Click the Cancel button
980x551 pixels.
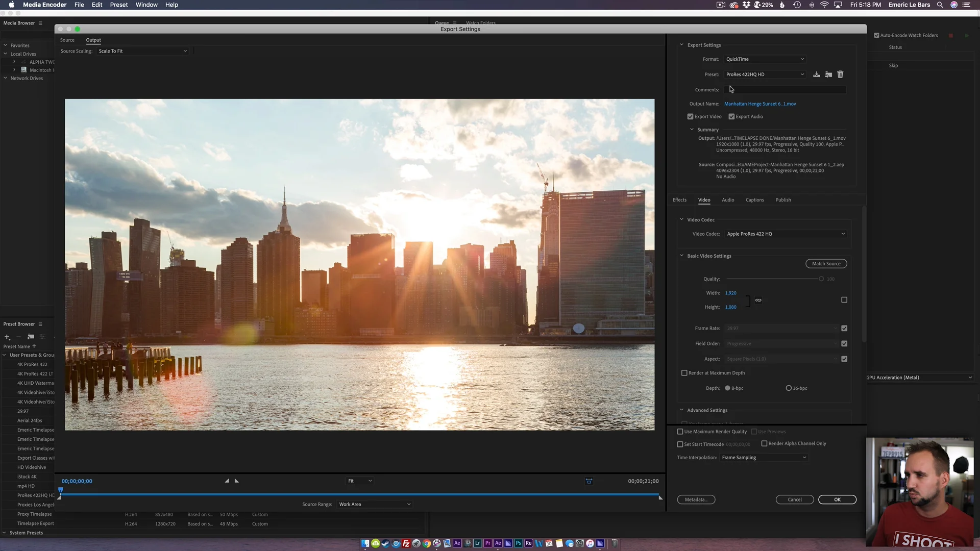point(795,500)
